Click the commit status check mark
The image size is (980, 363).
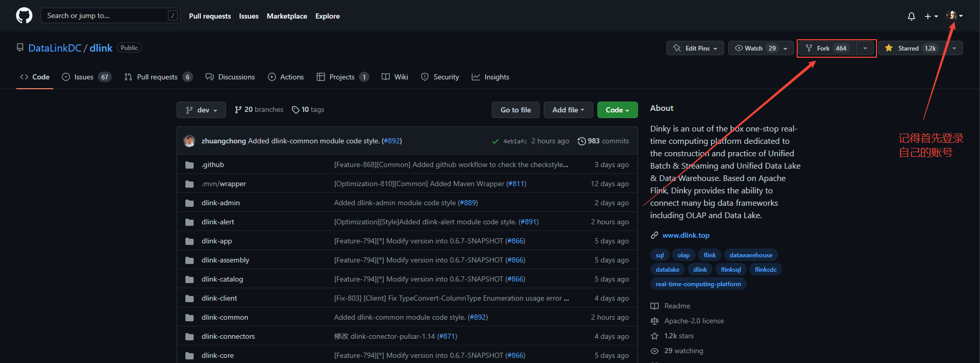click(x=495, y=141)
